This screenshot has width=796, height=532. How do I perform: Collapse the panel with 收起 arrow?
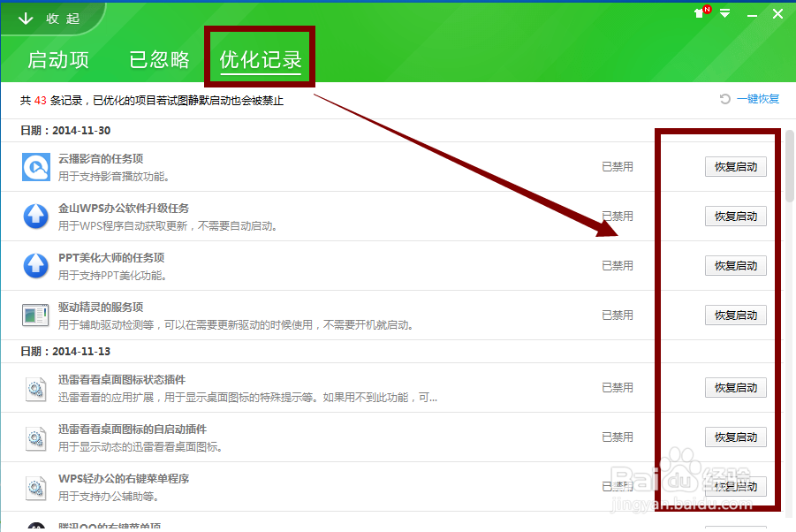click(49, 19)
